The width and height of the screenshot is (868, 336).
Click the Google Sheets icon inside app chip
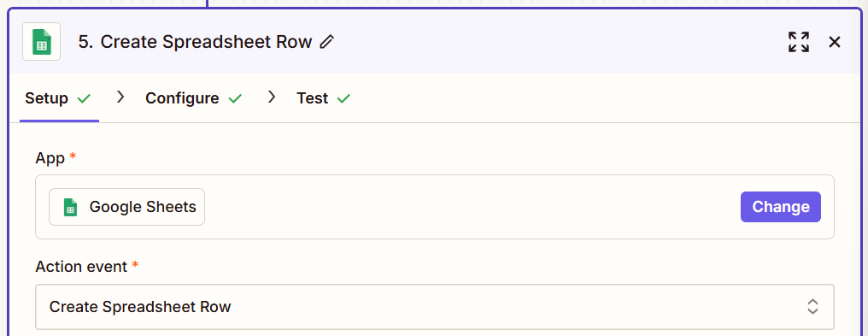click(x=70, y=207)
